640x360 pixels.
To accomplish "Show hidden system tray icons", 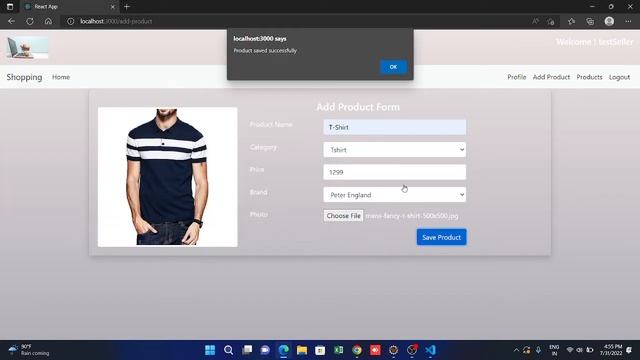I will click(x=516, y=350).
